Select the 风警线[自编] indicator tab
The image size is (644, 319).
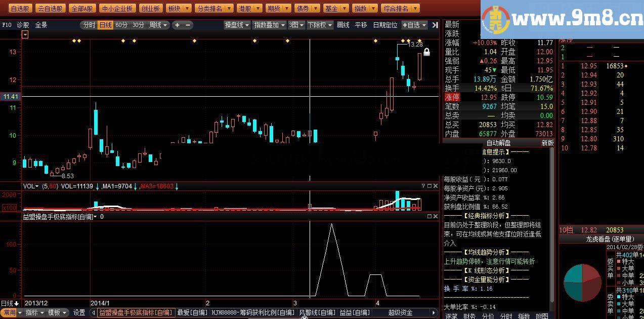(317, 313)
